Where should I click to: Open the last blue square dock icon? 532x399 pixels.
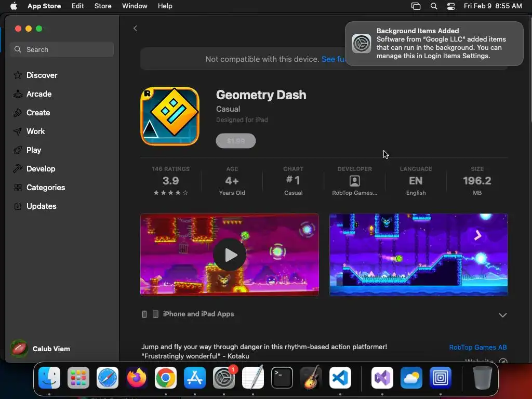point(441,378)
